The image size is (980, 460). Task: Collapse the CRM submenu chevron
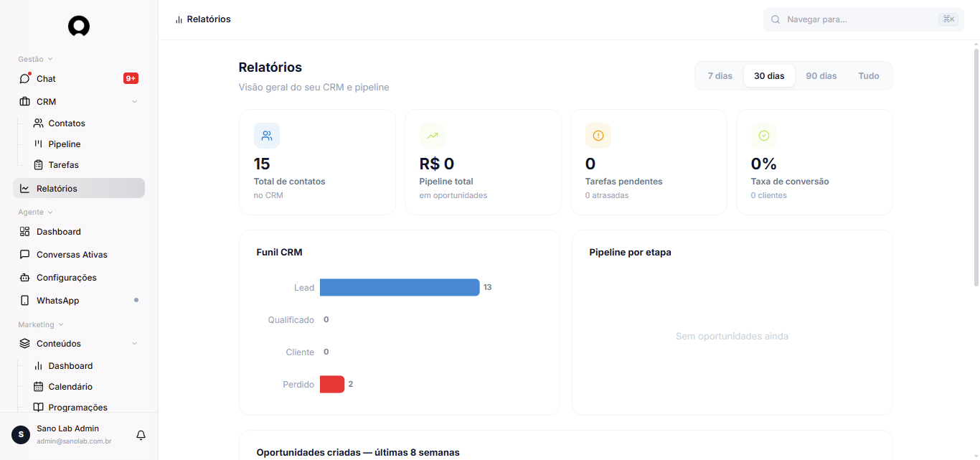pyautogui.click(x=134, y=101)
